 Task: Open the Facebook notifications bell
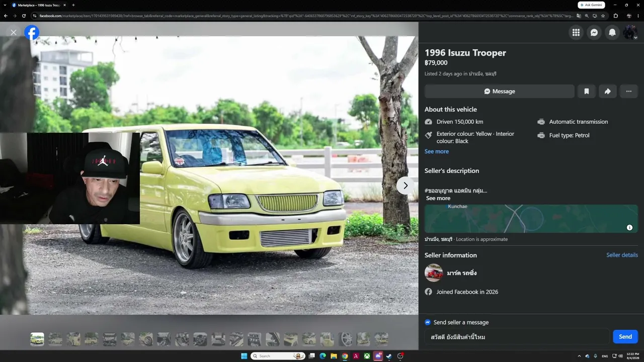point(612,33)
